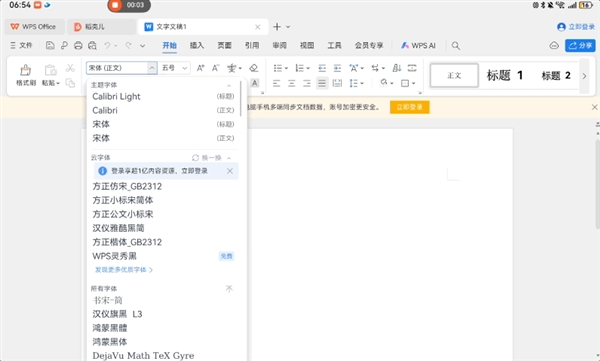Collapse the theme fonts section
The height and width of the screenshot is (361, 600).
click(229, 85)
